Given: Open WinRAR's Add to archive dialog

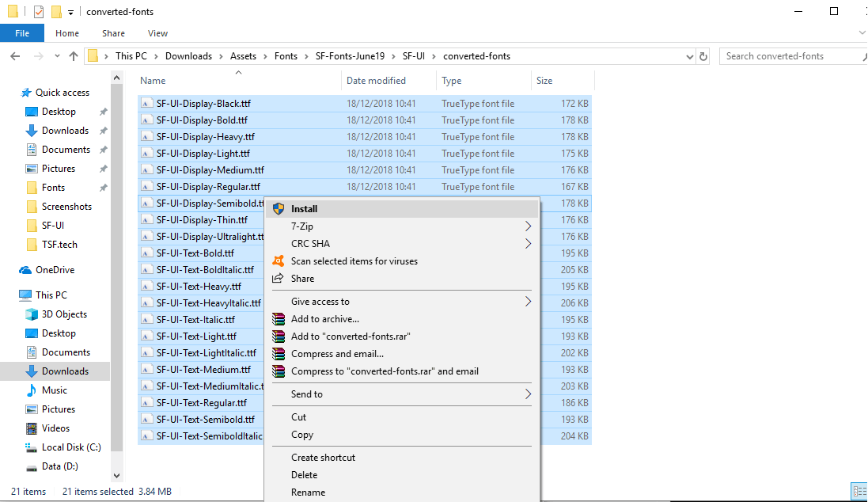Looking at the screenshot, I should click(x=324, y=319).
